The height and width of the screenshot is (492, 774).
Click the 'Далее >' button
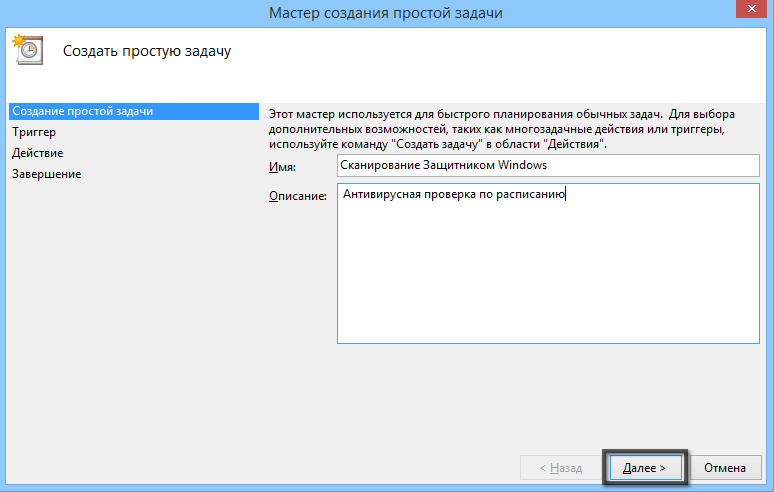645,467
